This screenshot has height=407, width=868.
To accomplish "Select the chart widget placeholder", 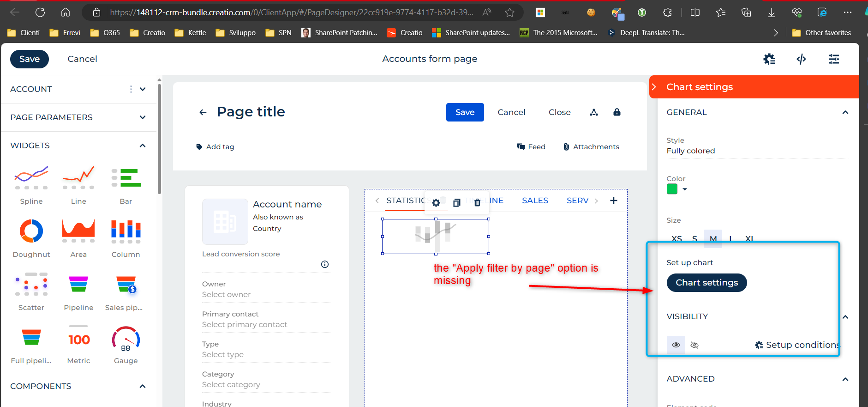I will point(436,237).
